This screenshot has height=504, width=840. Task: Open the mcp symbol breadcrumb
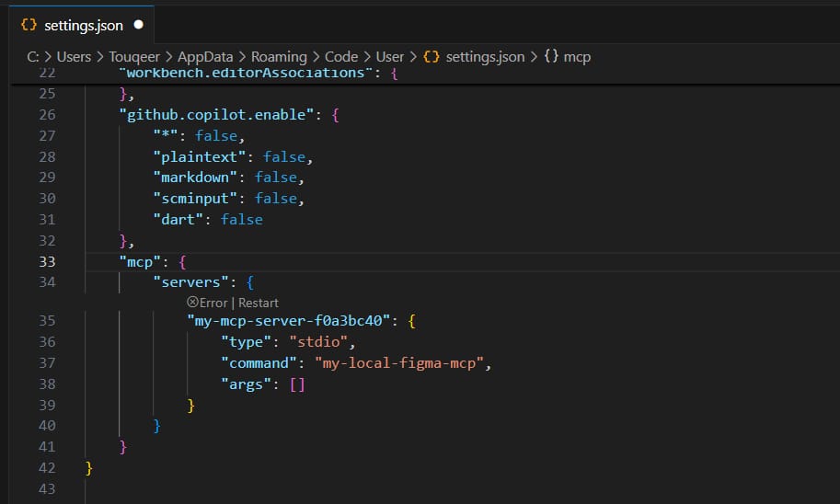point(577,57)
